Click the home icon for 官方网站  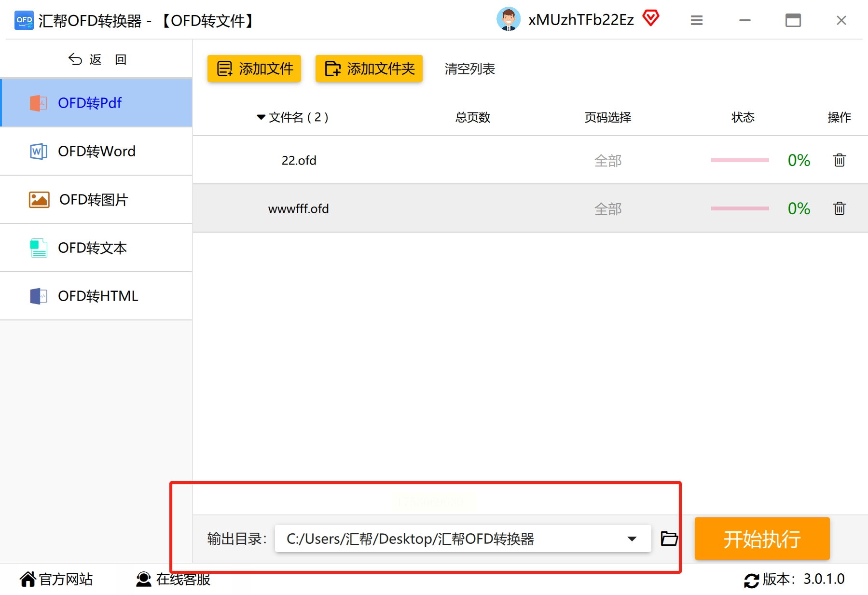pyautogui.click(x=28, y=579)
